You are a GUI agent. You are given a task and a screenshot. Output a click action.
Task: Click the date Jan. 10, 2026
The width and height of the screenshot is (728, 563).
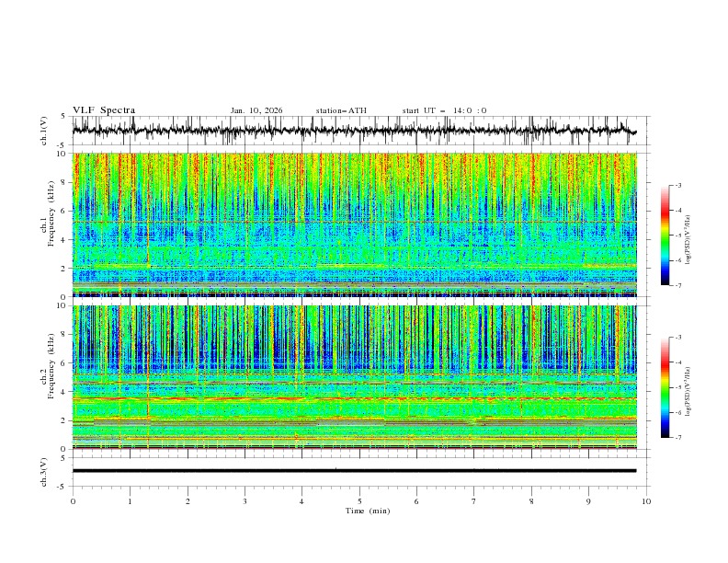pyautogui.click(x=256, y=110)
